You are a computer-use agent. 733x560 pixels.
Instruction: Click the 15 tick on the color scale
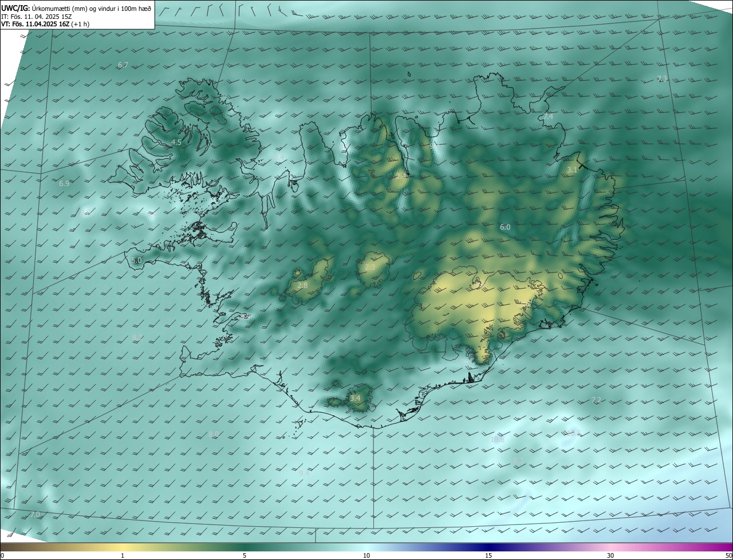point(488,555)
